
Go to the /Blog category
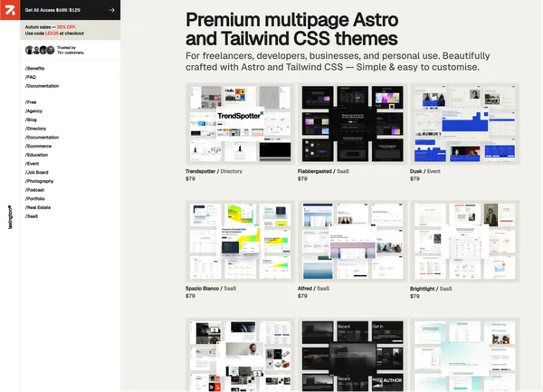tap(33, 120)
